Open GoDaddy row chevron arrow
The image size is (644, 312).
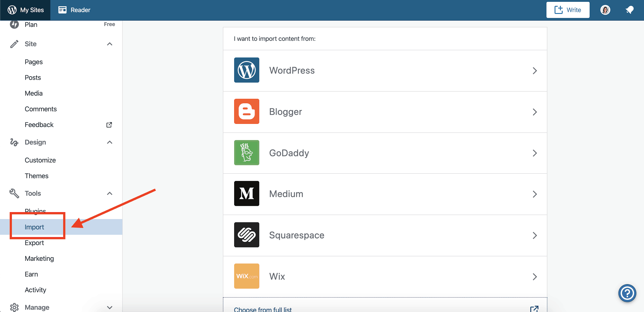click(x=535, y=153)
